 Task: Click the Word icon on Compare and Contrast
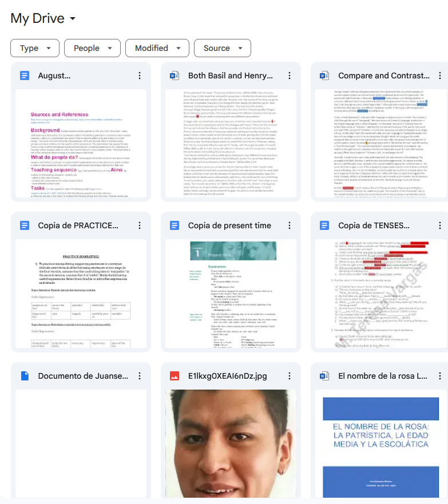tap(324, 76)
